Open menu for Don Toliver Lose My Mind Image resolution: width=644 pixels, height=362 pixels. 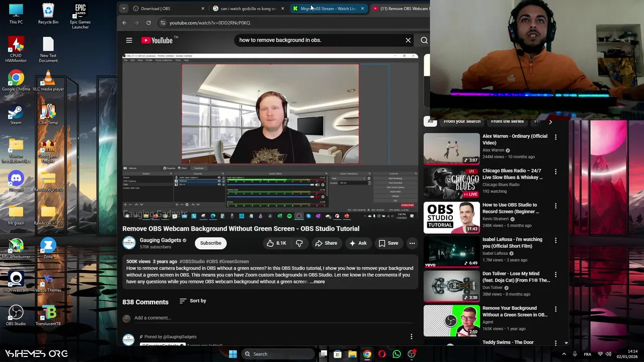[555, 275]
